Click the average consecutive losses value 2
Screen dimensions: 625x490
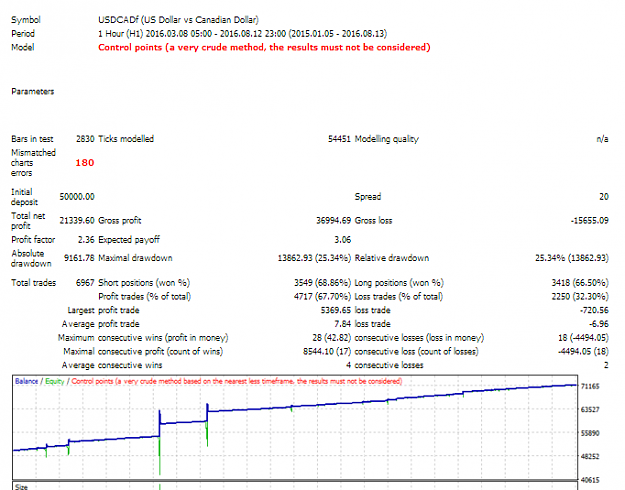click(606, 365)
